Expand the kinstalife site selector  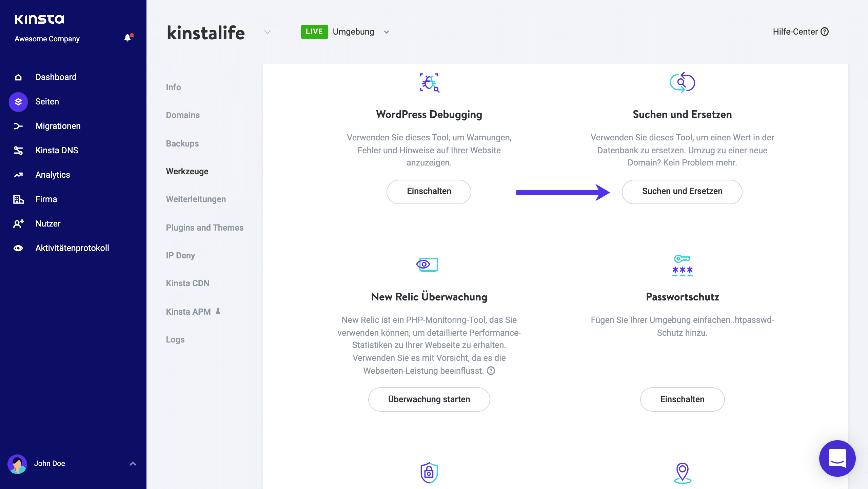pyautogui.click(x=268, y=33)
